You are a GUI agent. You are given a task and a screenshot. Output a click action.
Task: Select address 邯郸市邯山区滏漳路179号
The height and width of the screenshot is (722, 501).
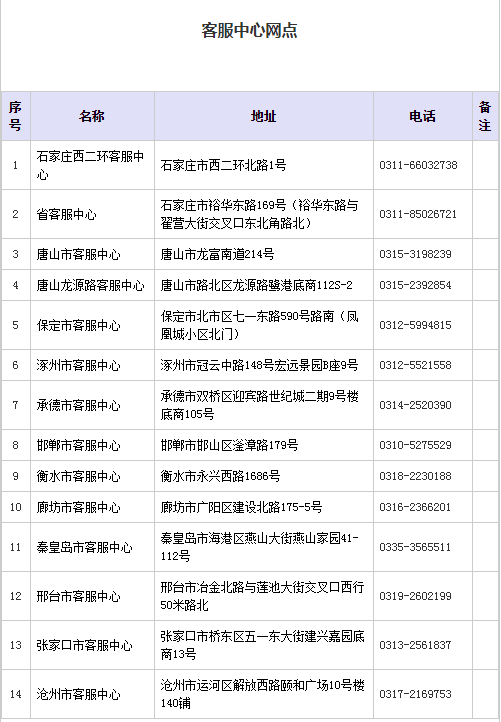[229, 445]
